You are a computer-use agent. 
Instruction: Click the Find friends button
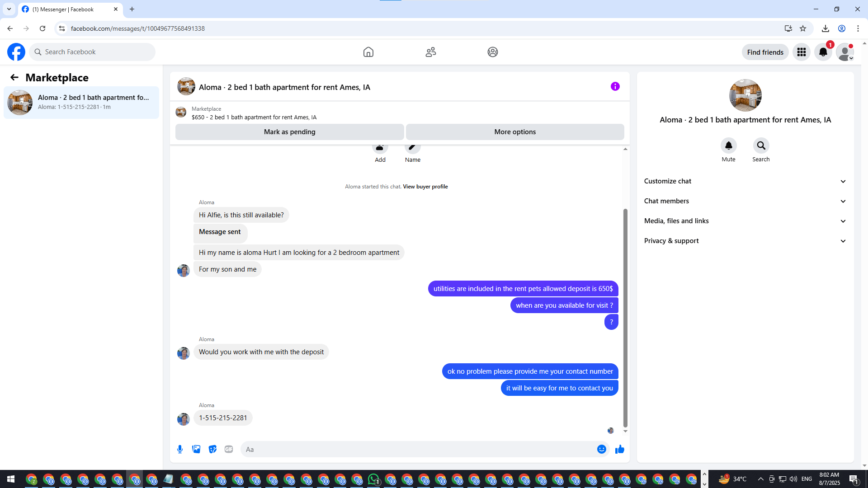pyautogui.click(x=765, y=52)
